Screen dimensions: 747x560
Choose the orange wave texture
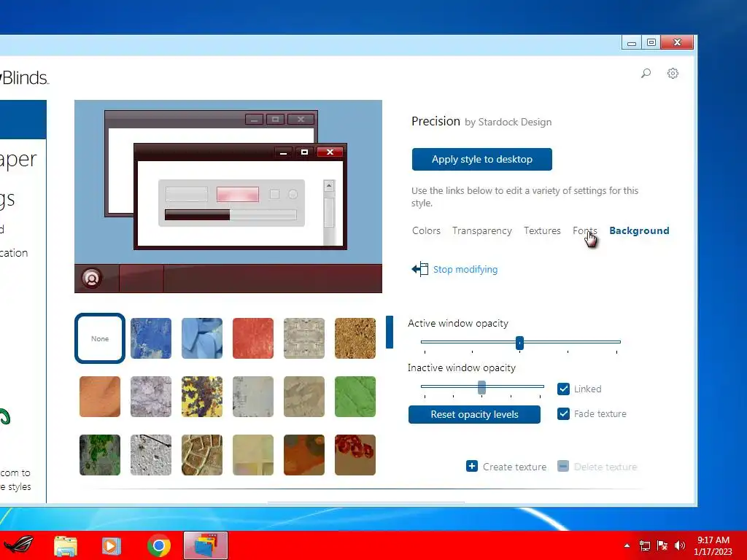[x=100, y=397]
